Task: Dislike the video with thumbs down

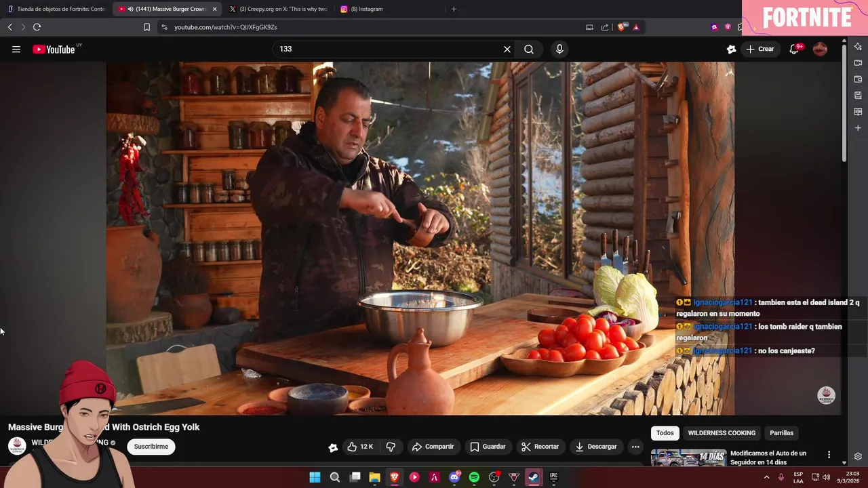Action: 391,447
